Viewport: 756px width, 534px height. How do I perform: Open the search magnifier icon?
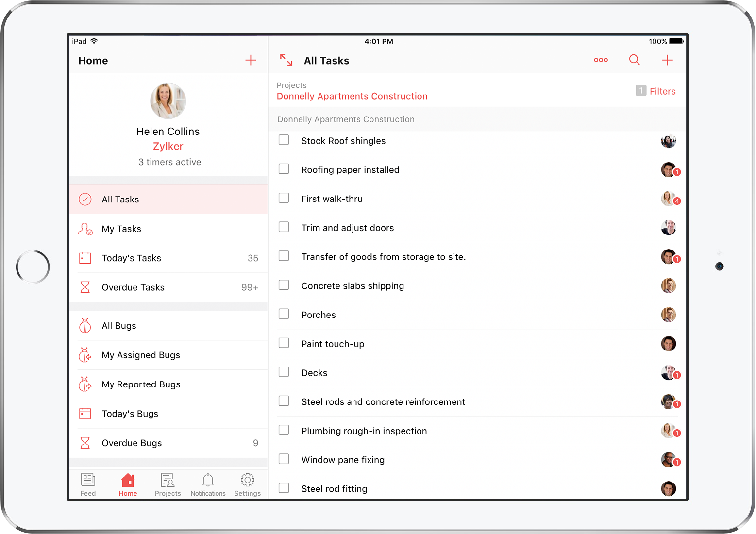tap(634, 60)
